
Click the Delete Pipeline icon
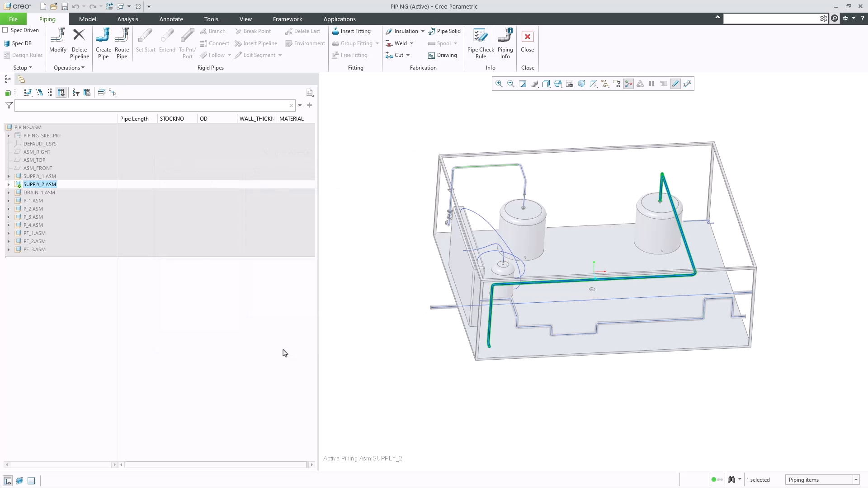tap(79, 43)
